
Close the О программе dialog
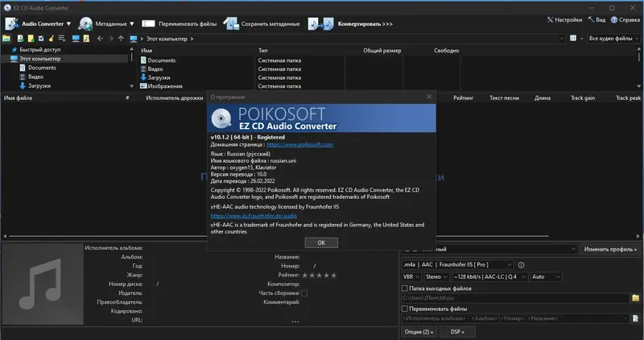click(x=429, y=97)
